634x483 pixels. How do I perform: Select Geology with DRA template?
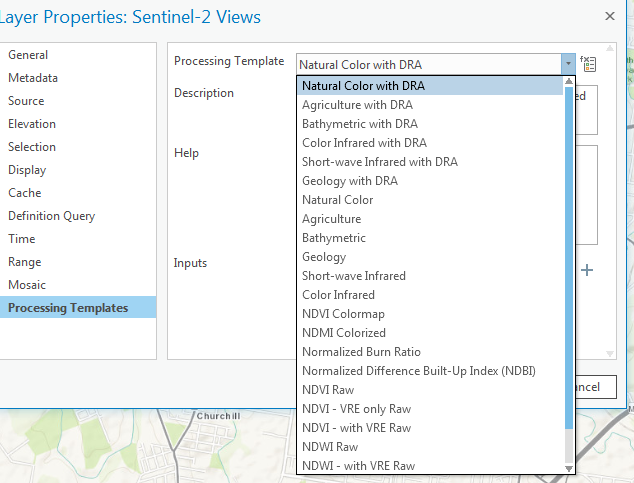tap(430, 181)
